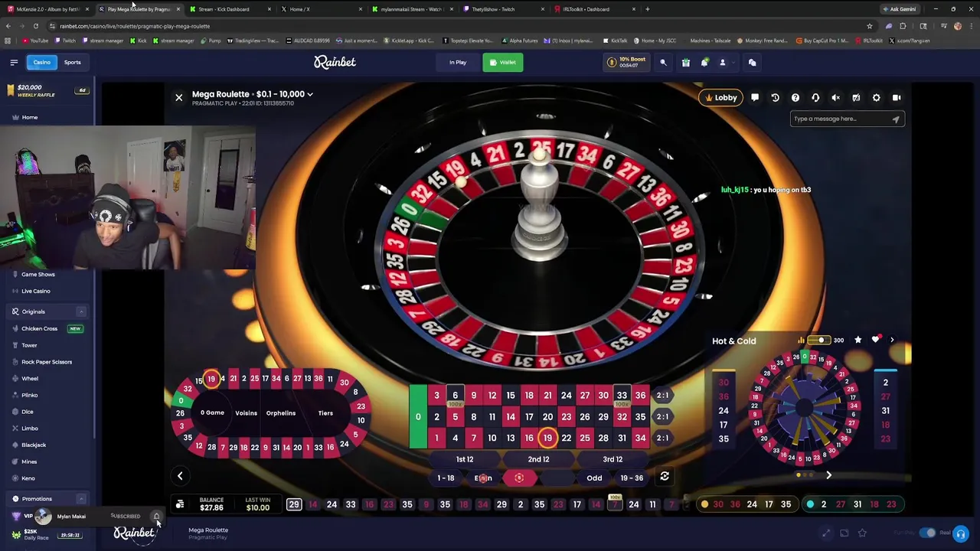Open Live Casino in the sidebar

click(35, 291)
